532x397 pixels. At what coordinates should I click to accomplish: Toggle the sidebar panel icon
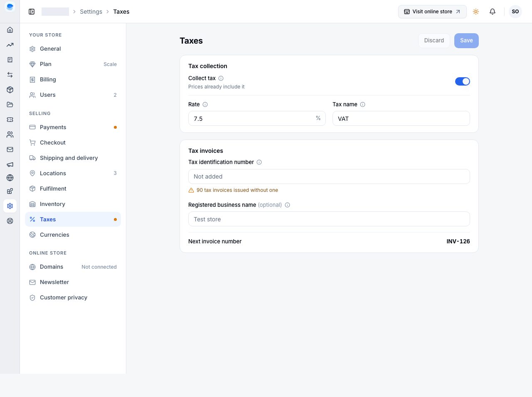click(x=32, y=12)
